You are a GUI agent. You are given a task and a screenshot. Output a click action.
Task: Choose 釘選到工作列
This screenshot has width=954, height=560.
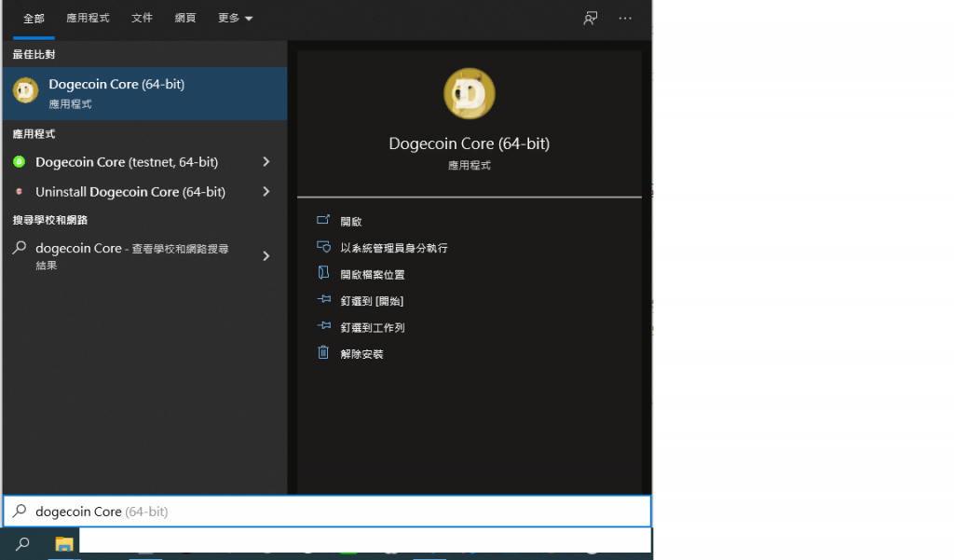click(x=373, y=327)
